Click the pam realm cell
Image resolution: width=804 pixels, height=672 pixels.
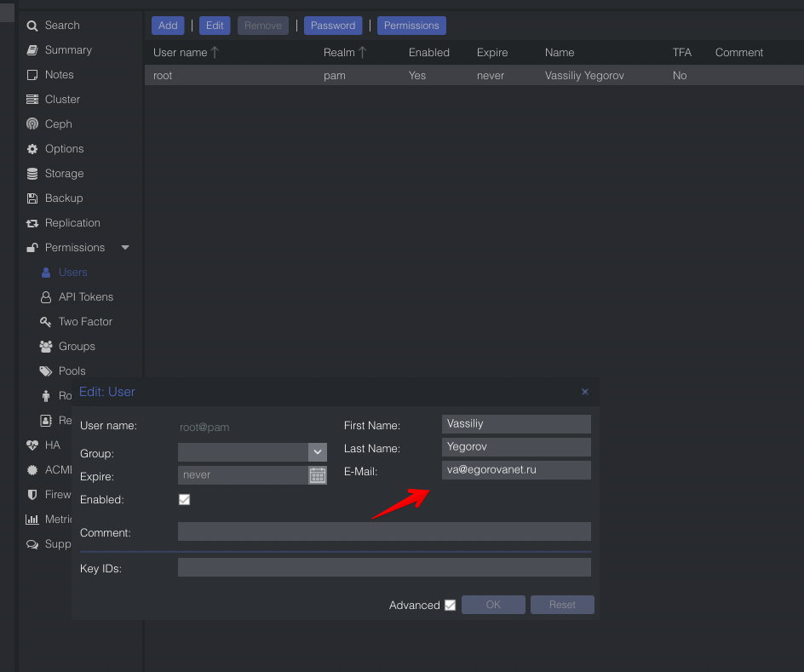(x=335, y=75)
